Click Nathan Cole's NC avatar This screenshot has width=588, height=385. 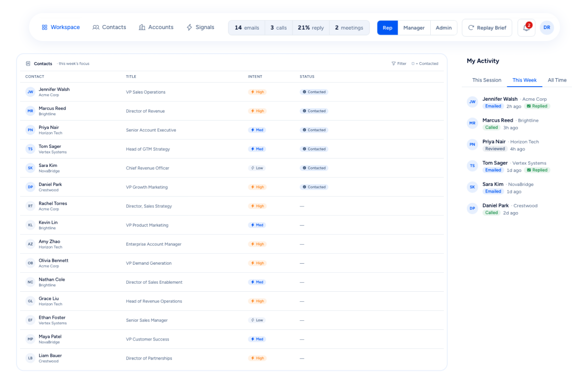tap(31, 282)
